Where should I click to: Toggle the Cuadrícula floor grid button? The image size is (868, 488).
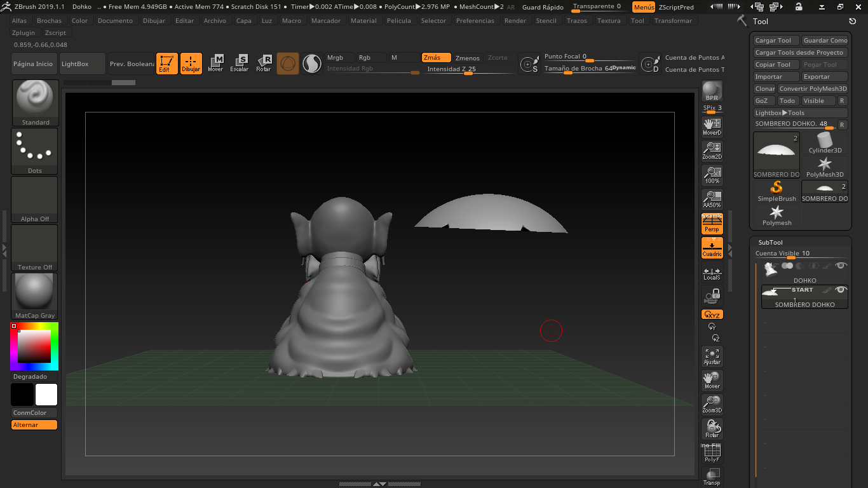click(x=712, y=248)
